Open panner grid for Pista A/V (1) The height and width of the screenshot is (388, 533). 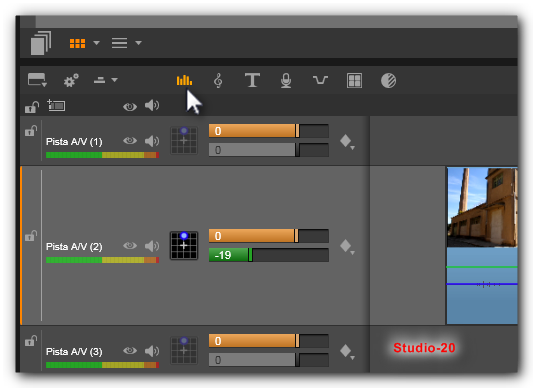(x=184, y=140)
